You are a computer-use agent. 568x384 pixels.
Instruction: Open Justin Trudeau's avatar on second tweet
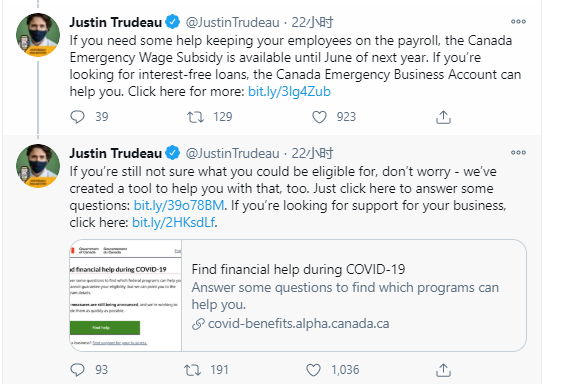coord(38,166)
